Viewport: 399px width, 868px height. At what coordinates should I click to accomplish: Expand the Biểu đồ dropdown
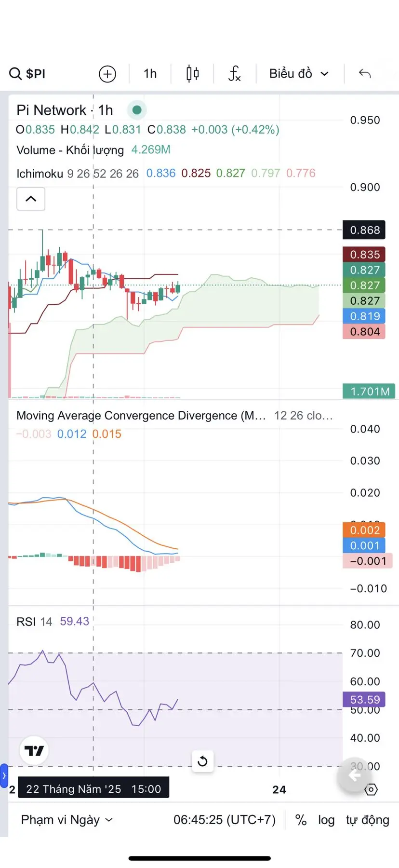point(299,74)
